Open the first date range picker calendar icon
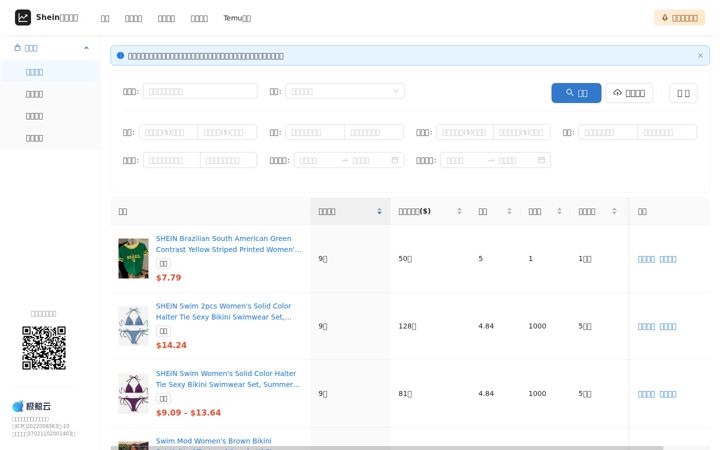 (x=394, y=160)
